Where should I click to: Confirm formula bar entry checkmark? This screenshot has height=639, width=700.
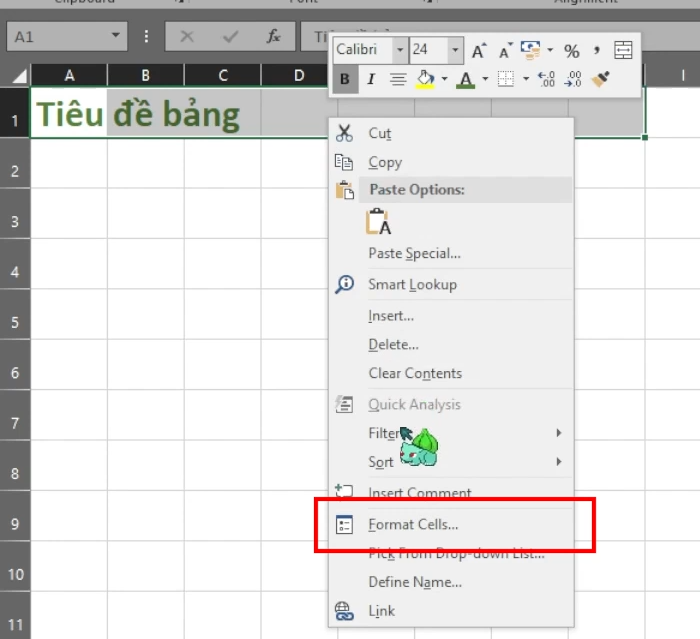click(x=230, y=37)
